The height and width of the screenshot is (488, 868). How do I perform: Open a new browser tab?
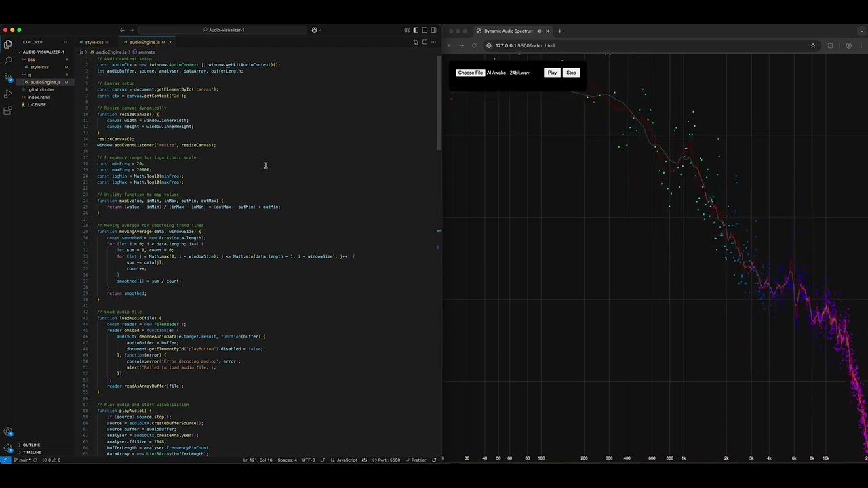(559, 30)
